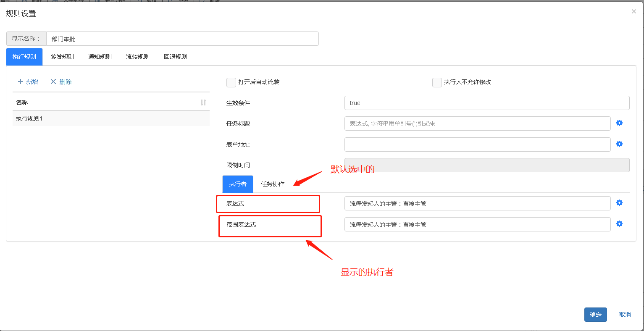Confirm with the 确定 button
644x331 pixels.
pos(595,315)
